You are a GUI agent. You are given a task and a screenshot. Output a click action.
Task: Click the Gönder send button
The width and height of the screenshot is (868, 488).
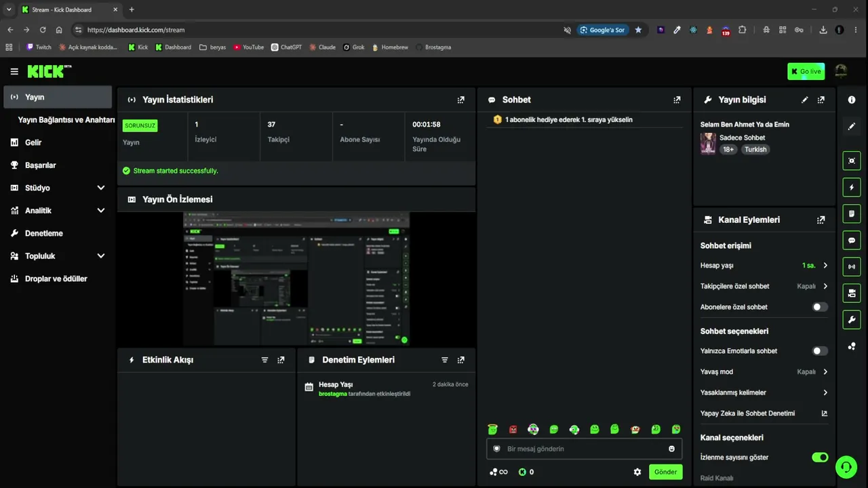665,472
